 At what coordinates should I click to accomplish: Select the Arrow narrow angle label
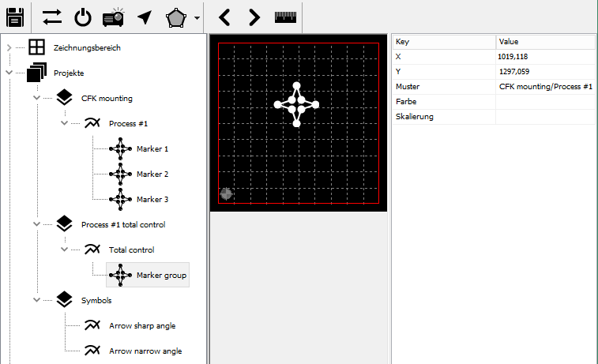[x=145, y=351]
